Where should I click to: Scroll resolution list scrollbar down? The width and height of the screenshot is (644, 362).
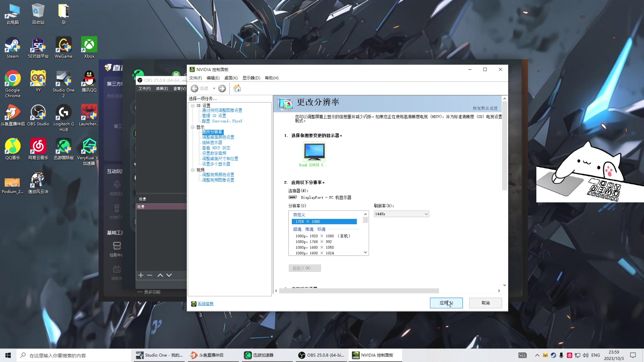click(x=365, y=252)
